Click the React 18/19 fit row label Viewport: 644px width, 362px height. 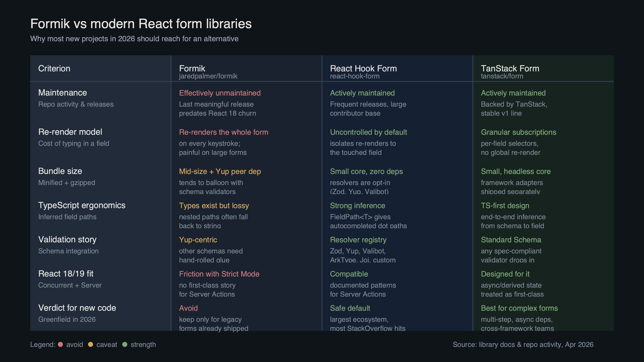pyautogui.click(x=66, y=274)
